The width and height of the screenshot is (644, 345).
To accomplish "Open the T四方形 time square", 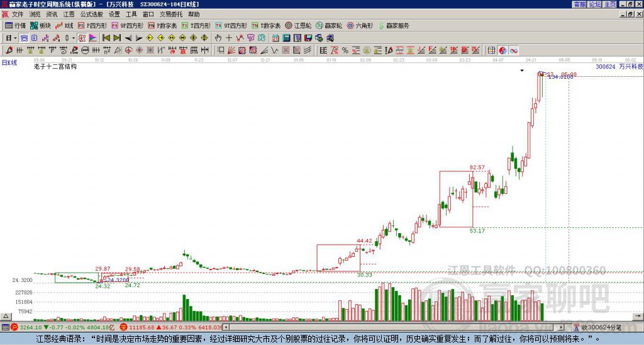I will tap(196, 25).
